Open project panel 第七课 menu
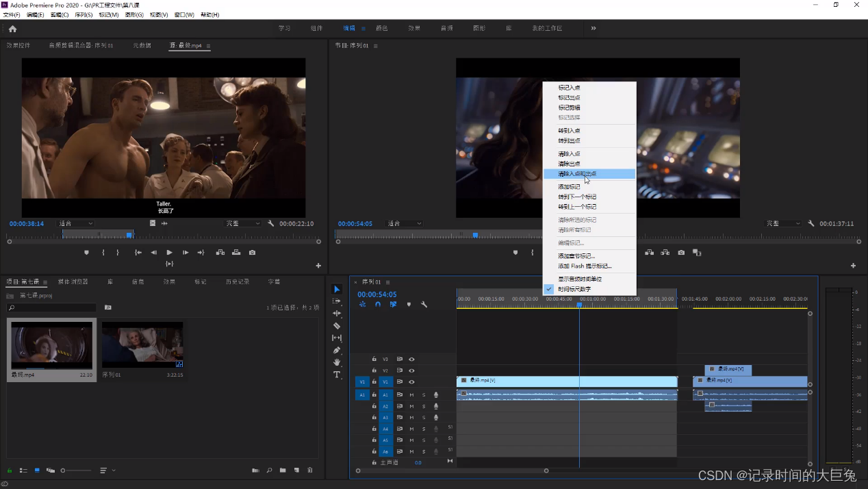868x489 pixels. coord(45,282)
